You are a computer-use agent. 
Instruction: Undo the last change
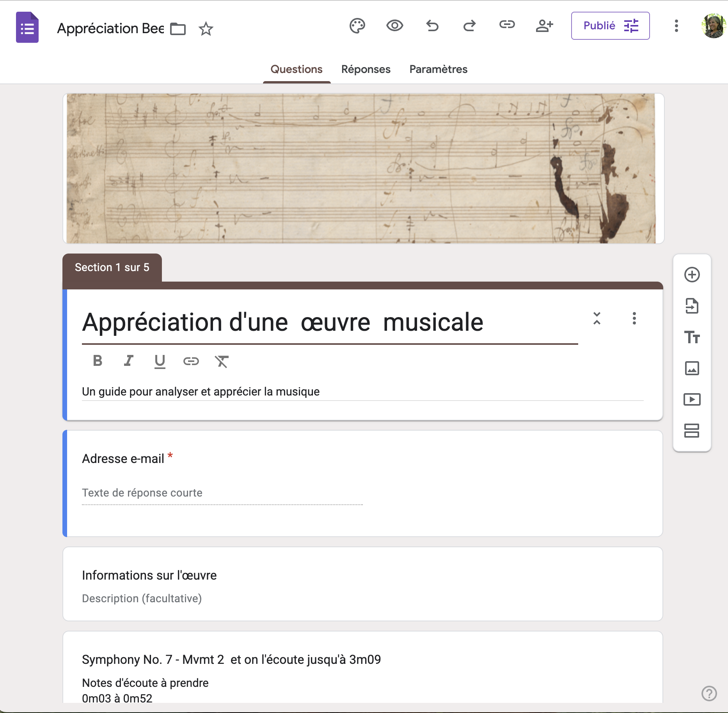[x=432, y=26]
